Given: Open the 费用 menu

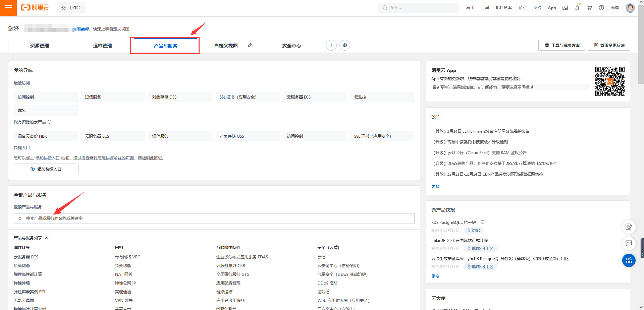Looking at the screenshot, I should pos(470,8).
